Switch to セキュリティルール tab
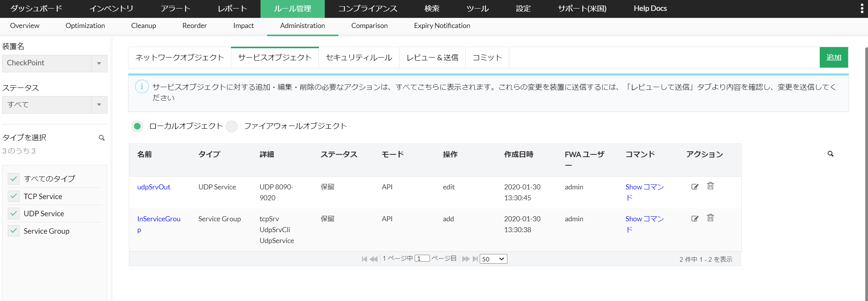Image resolution: width=868 pixels, height=301 pixels. [x=359, y=58]
